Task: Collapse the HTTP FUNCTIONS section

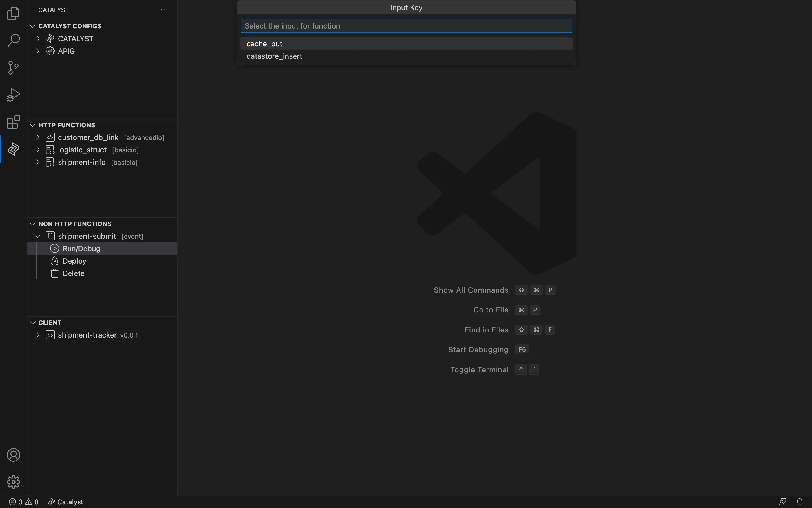Action: pos(32,125)
